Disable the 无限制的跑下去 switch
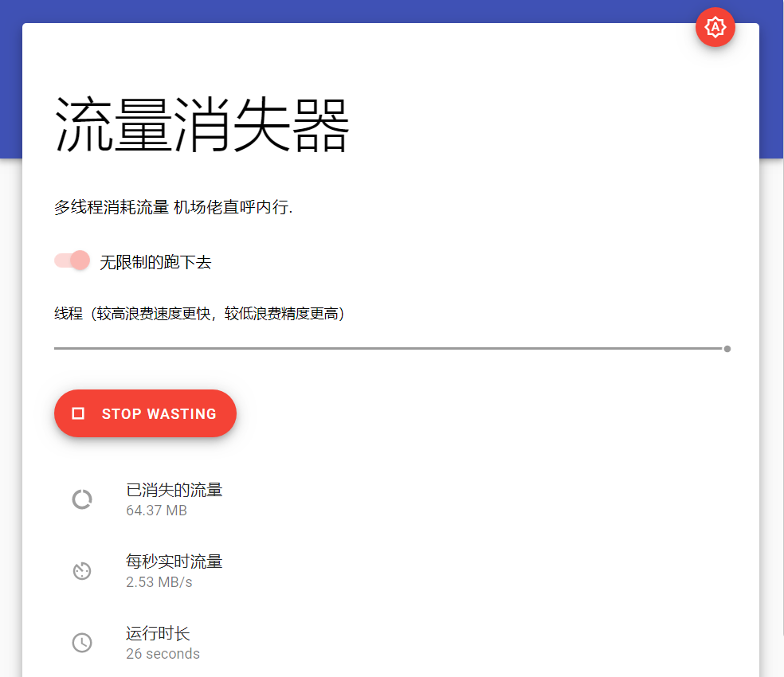The image size is (784, 677). point(73,260)
